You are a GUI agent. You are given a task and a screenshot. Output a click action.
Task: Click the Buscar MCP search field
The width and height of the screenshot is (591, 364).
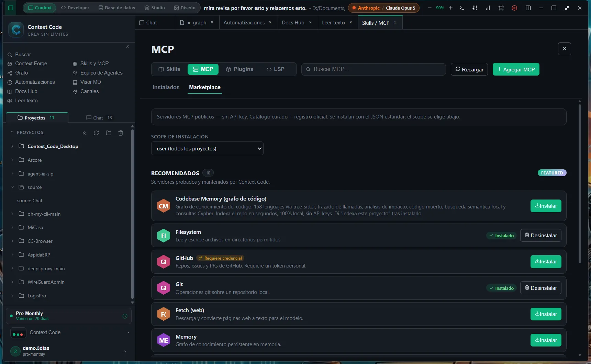point(373,69)
